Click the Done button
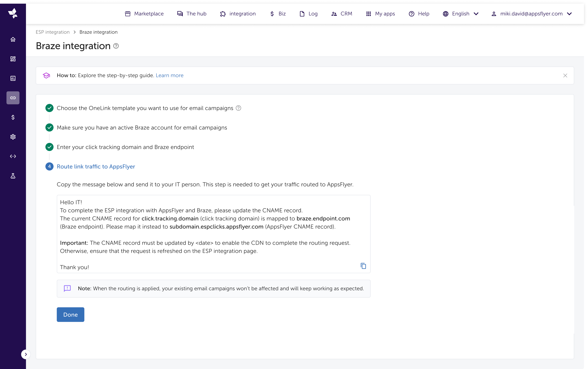Screen dimensions: 588x369 pos(70,315)
